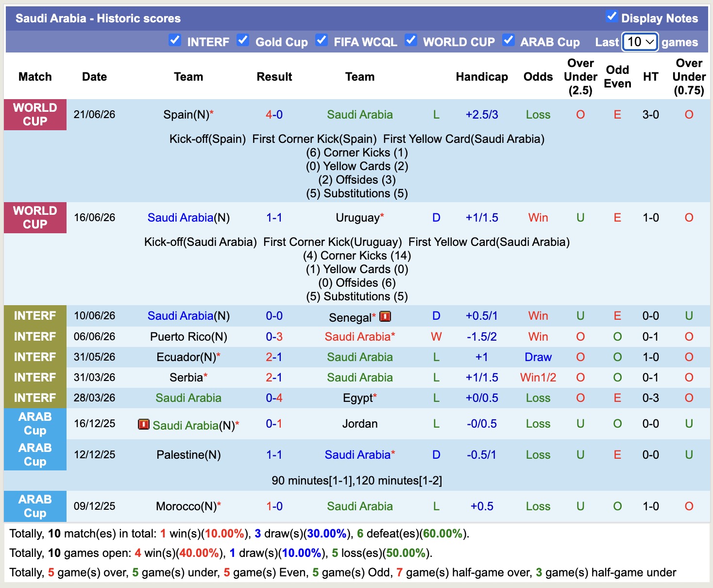Click the HT score 0-3 in Egypt row
This screenshot has height=588, width=713.
[651, 398]
